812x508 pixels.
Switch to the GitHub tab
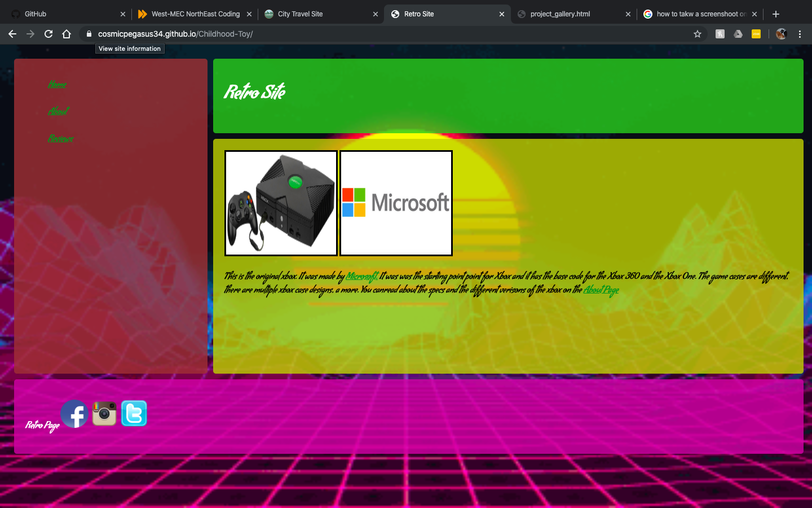point(68,14)
